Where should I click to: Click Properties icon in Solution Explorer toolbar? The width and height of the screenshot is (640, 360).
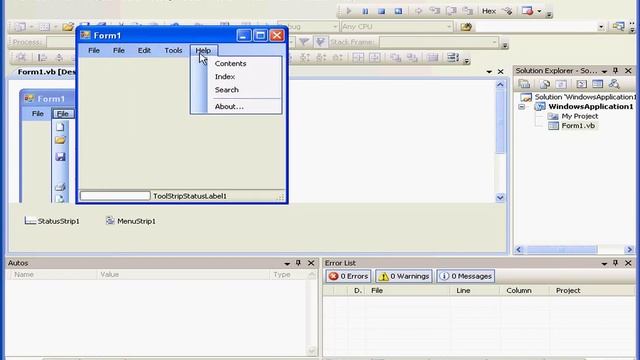click(x=524, y=84)
